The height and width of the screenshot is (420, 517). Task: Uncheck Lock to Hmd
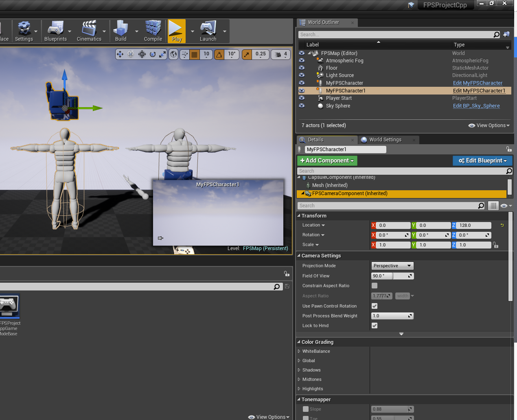(x=375, y=325)
